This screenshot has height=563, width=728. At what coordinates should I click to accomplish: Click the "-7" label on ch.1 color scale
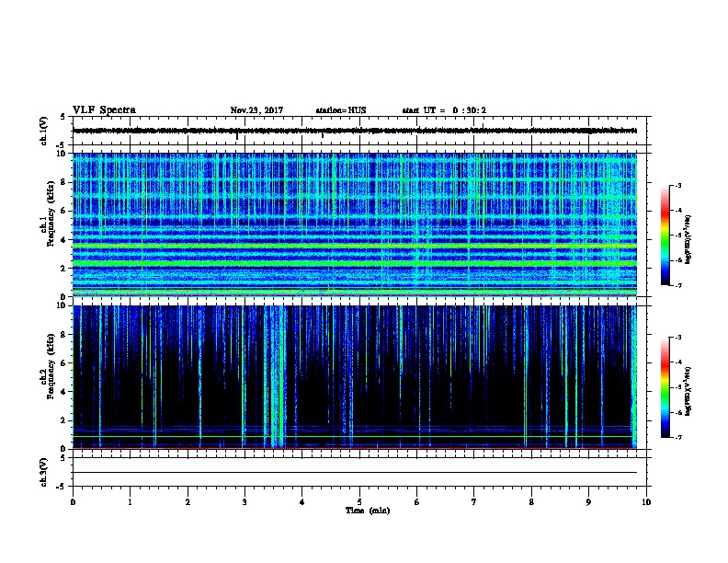coord(678,285)
